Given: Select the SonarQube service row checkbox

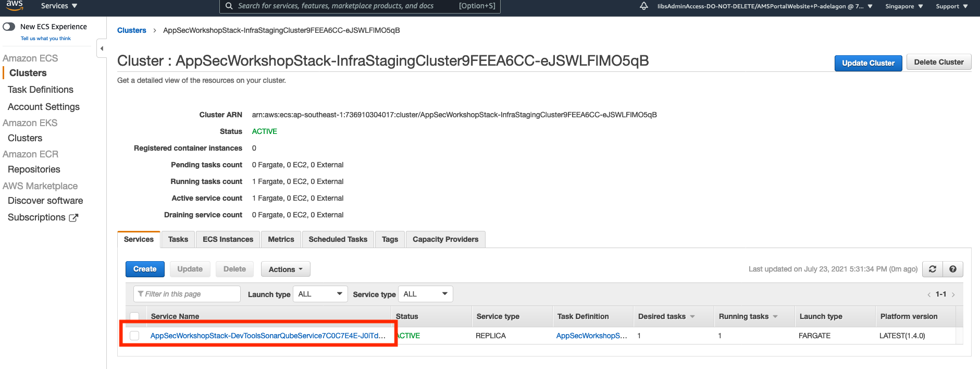Looking at the screenshot, I should [x=134, y=336].
